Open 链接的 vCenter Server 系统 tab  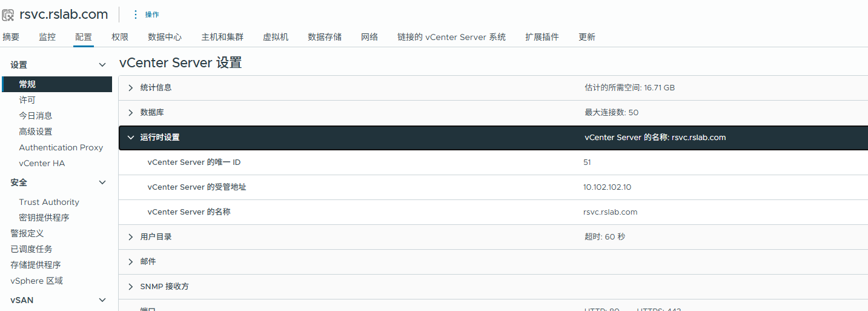[451, 37]
